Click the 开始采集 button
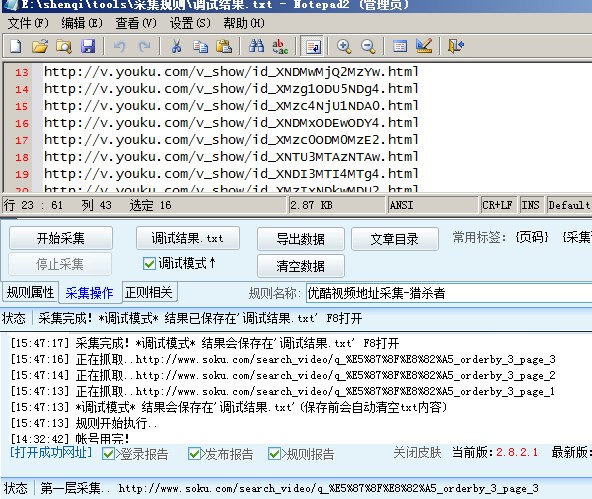Image resolution: width=592 pixels, height=499 pixels. pyautogui.click(x=61, y=238)
